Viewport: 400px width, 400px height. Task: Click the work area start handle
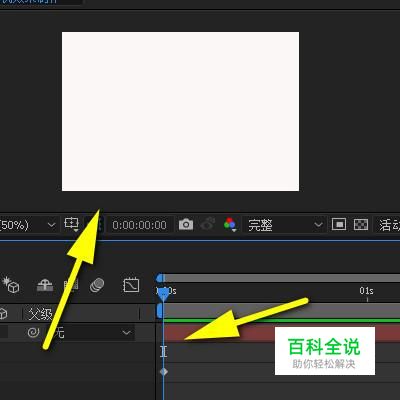pyautogui.click(x=159, y=311)
